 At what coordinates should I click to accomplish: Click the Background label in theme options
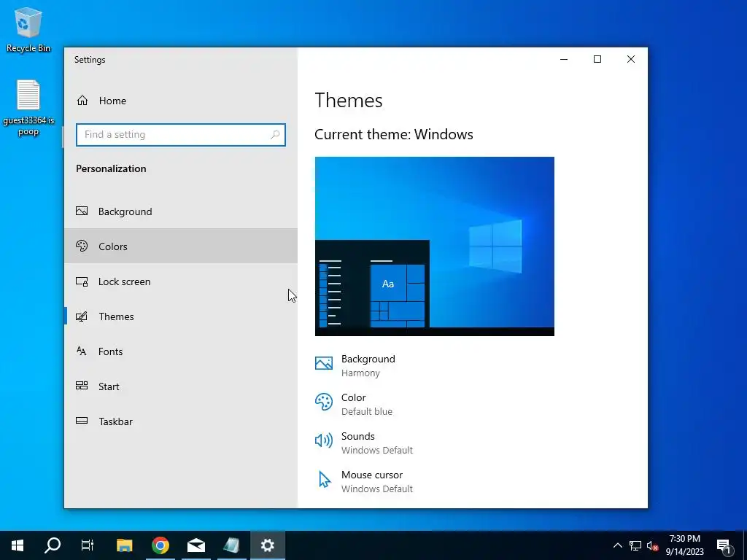368,359
